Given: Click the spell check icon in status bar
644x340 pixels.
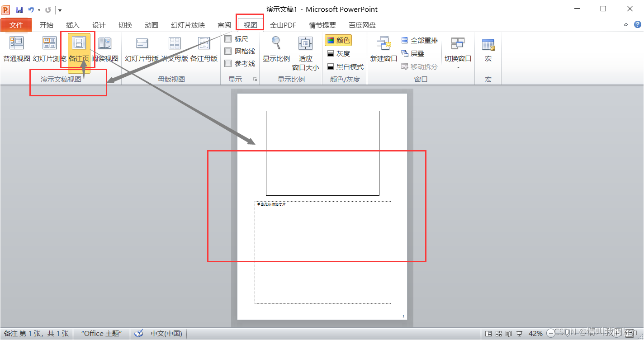Looking at the screenshot, I should (x=139, y=334).
